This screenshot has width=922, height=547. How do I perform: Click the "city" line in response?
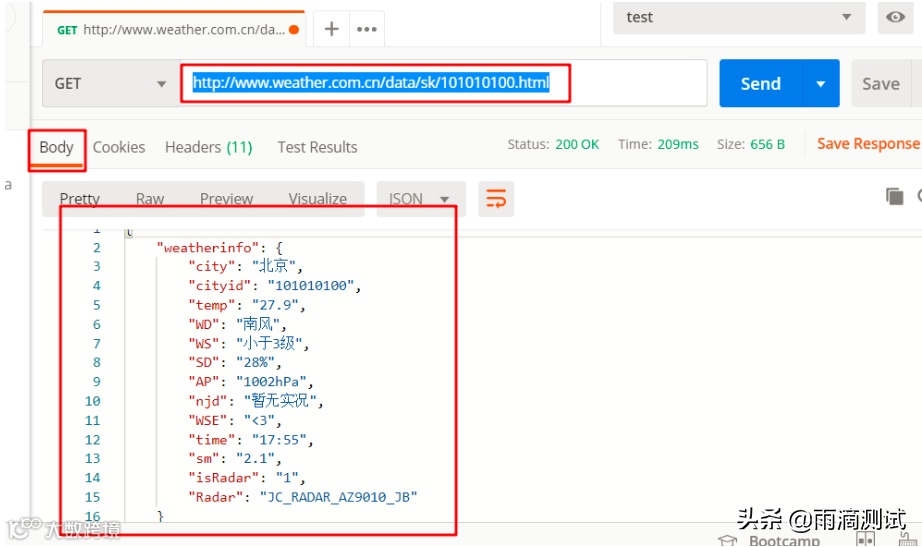pyautogui.click(x=245, y=266)
